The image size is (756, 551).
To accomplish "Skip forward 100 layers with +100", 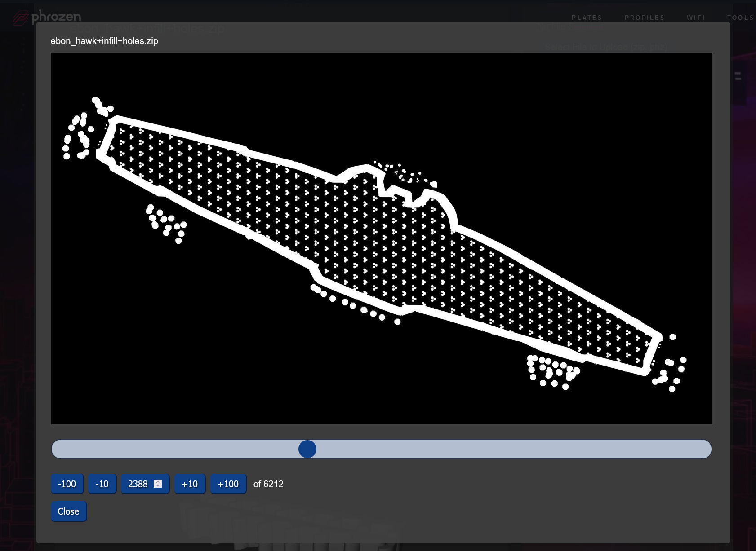I will coord(228,484).
